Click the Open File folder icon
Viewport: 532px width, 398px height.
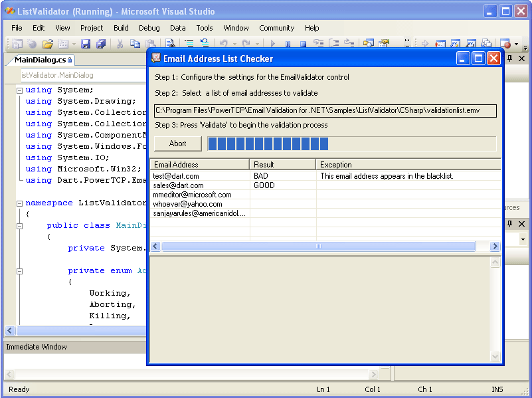click(x=48, y=43)
